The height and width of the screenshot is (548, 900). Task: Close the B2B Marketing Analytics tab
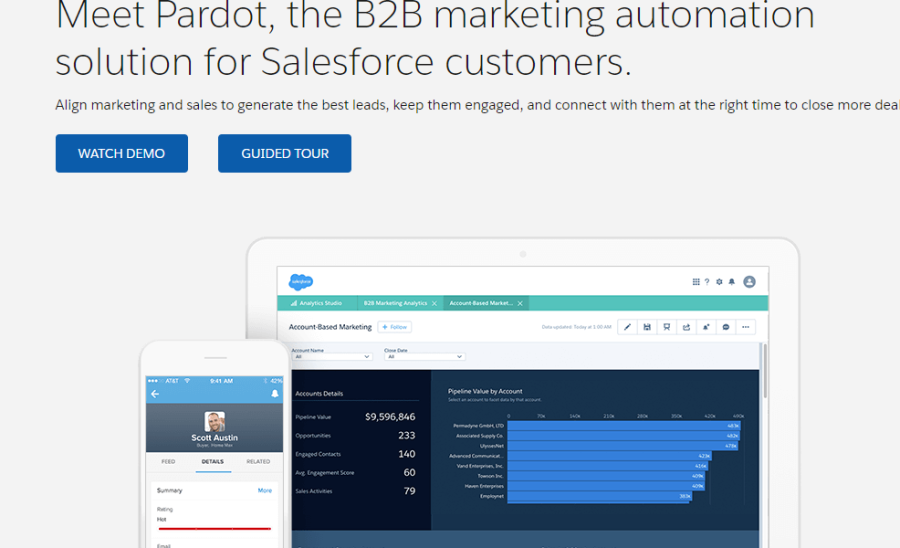[x=435, y=304]
